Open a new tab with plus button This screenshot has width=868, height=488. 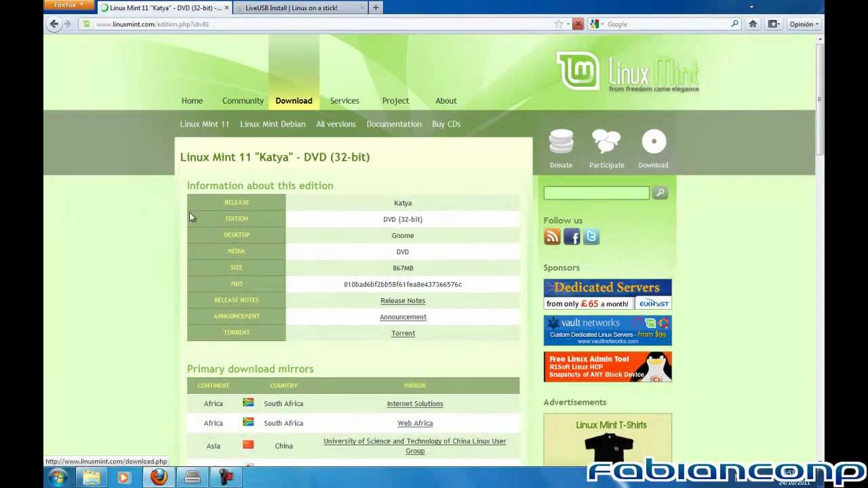(376, 7)
